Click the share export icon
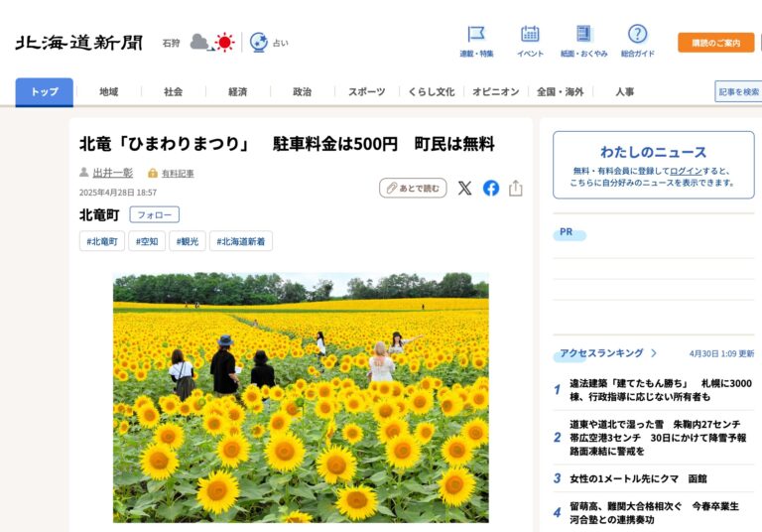Viewport: 762px width, 532px height. point(516,188)
